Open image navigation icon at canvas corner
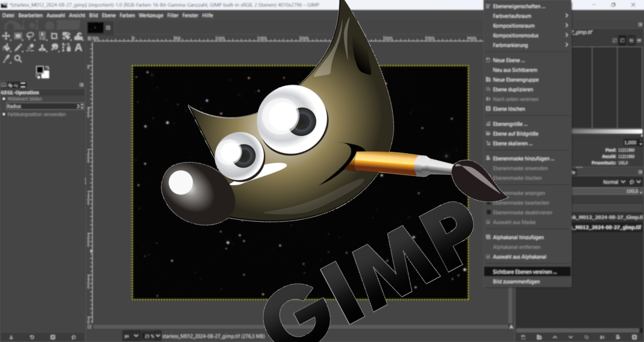The width and height of the screenshot is (644, 342). [511, 327]
